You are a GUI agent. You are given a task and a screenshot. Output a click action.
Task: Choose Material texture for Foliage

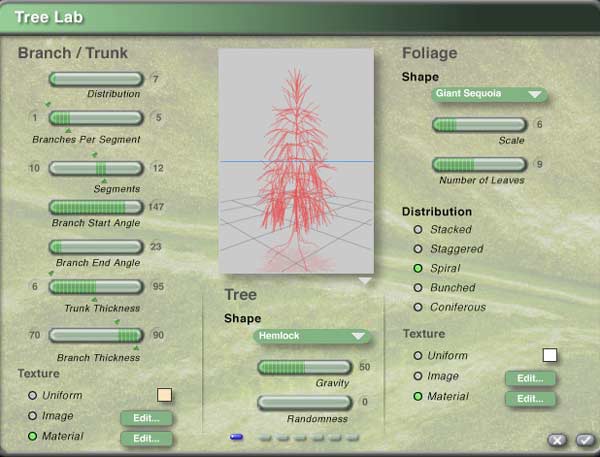pyautogui.click(x=417, y=396)
